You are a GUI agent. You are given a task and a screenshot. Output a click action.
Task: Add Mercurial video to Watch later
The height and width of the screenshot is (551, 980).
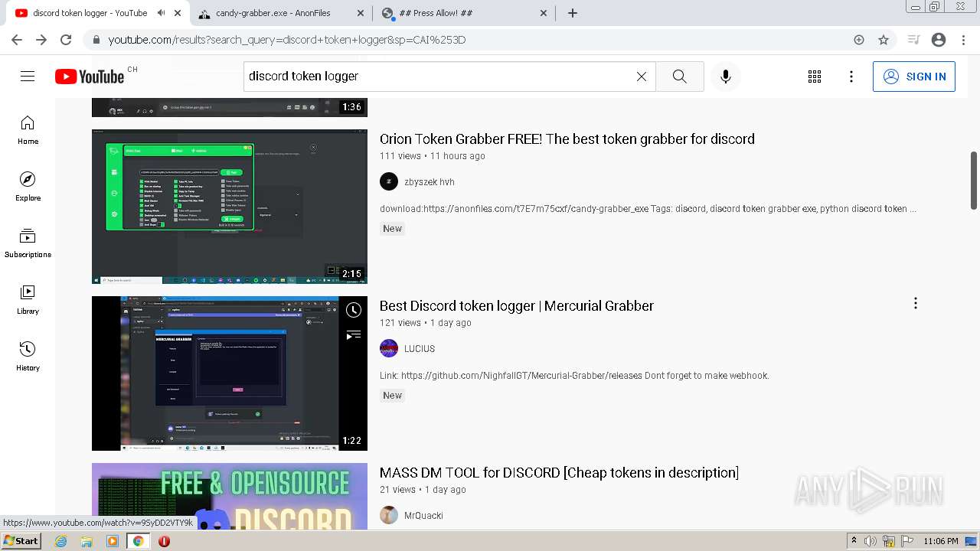pos(353,310)
